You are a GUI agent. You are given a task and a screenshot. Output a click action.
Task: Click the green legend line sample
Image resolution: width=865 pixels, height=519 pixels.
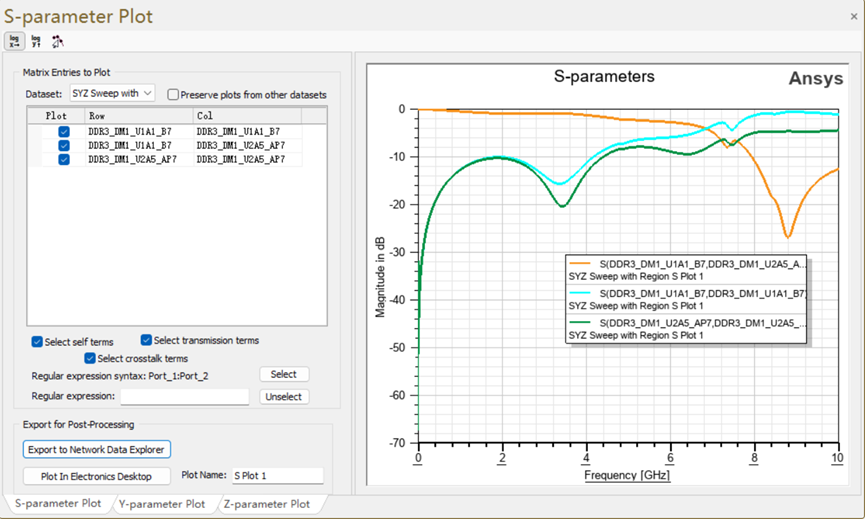[582, 323]
